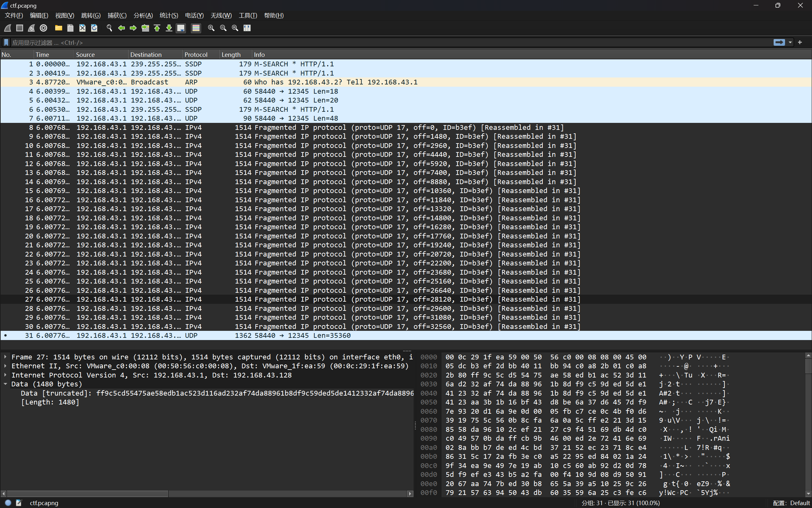Open the 分析(A) menu

coord(143,16)
